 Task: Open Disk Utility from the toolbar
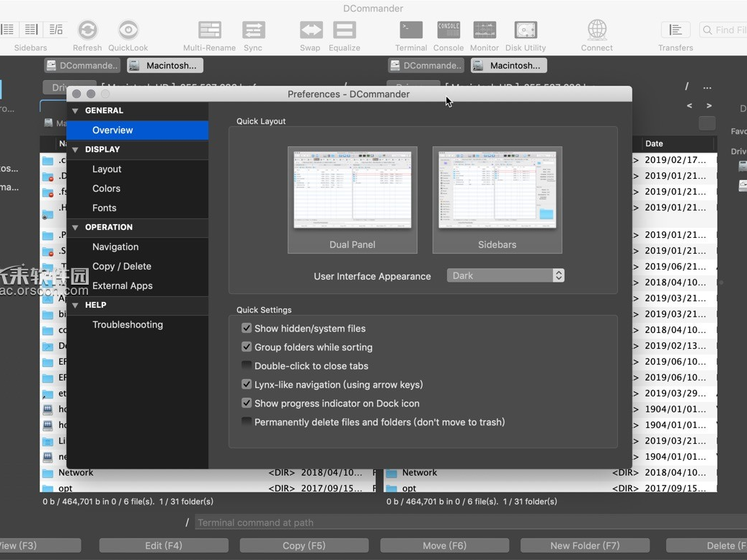click(525, 32)
